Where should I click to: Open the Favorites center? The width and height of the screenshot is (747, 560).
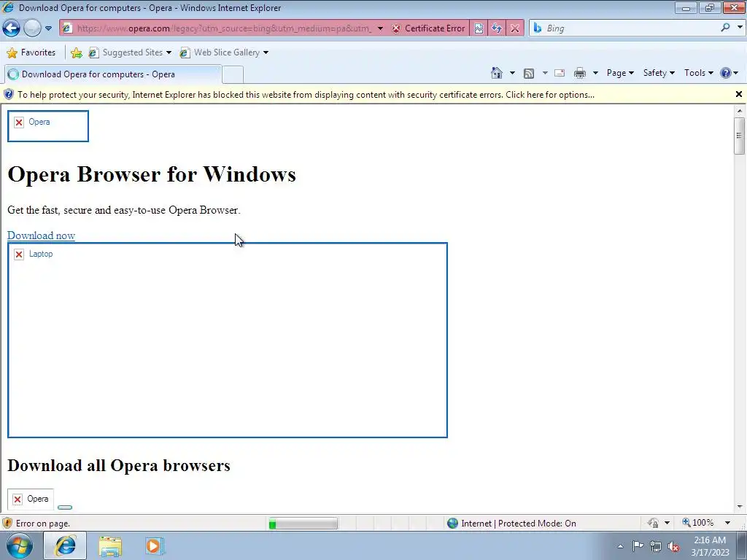pos(31,52)
